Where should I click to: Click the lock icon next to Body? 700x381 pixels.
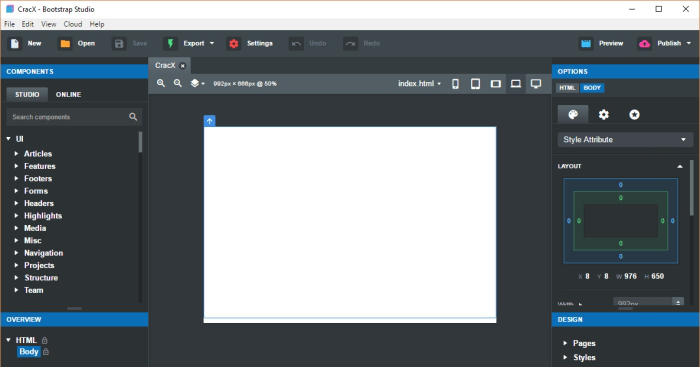(46, 352)
